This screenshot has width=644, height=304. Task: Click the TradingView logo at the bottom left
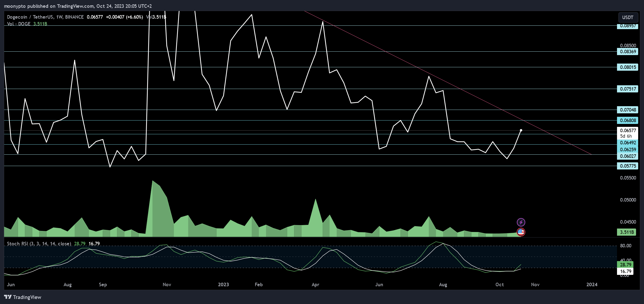pos(23,297)
